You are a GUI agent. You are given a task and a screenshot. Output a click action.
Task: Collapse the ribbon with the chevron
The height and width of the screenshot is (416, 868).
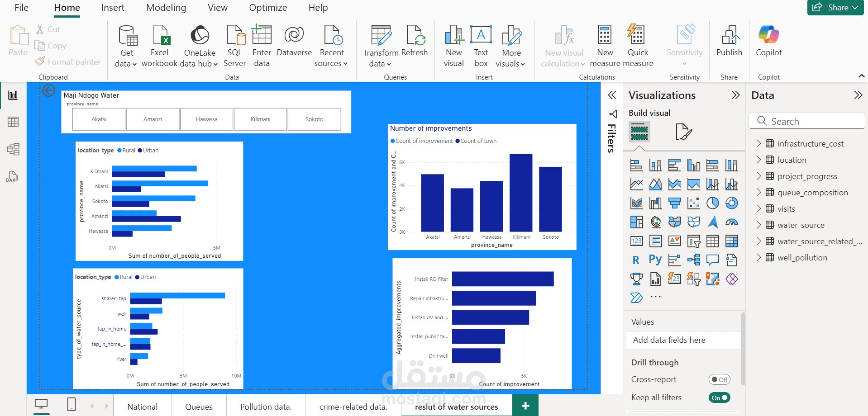pos(862,76)
